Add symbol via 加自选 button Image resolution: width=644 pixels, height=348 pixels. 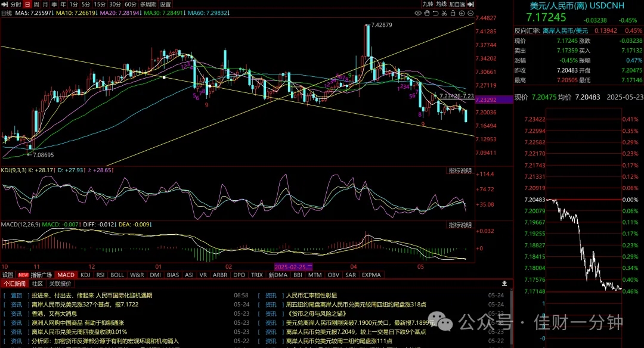tap(457, 4)
